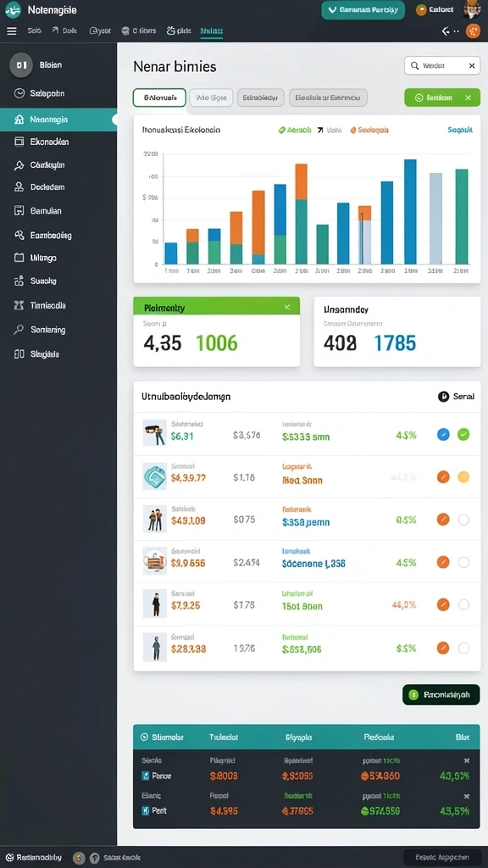The image size is (488, 868).
Task: Click the green button beside filter tabs
Action: pyautogui.click(x=442, y=97)
